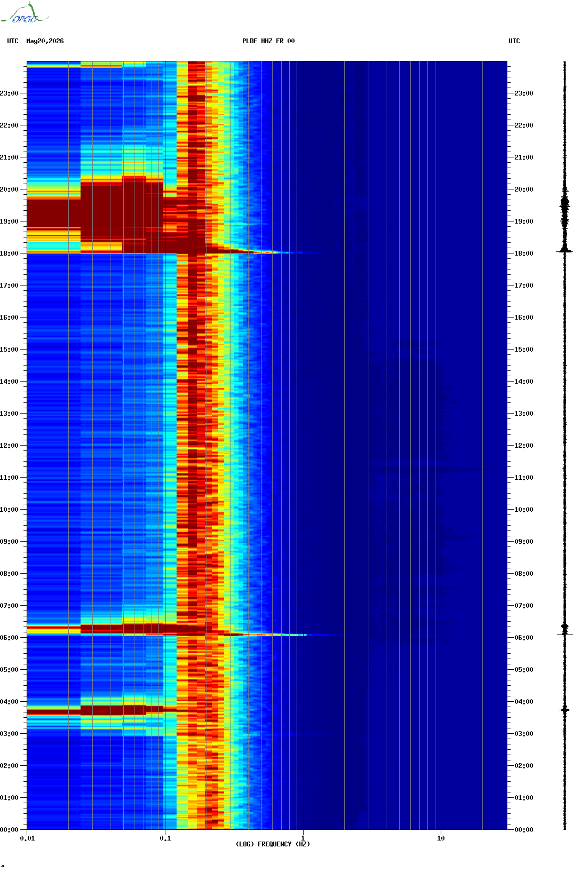Click the 0.01 frequency axis label
Screen dimensions: 588x872
click(27, 838)
